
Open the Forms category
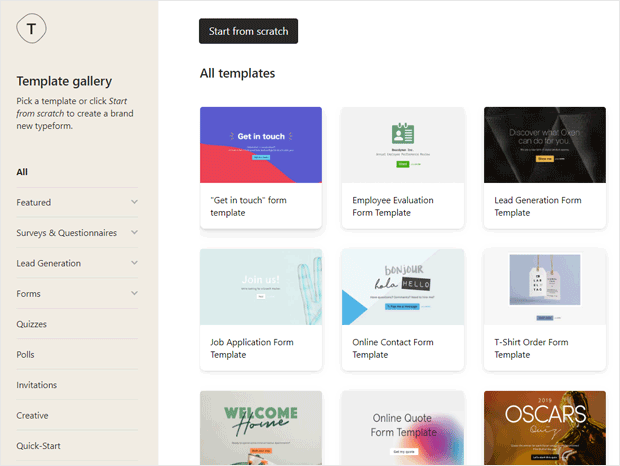[28, 294]
